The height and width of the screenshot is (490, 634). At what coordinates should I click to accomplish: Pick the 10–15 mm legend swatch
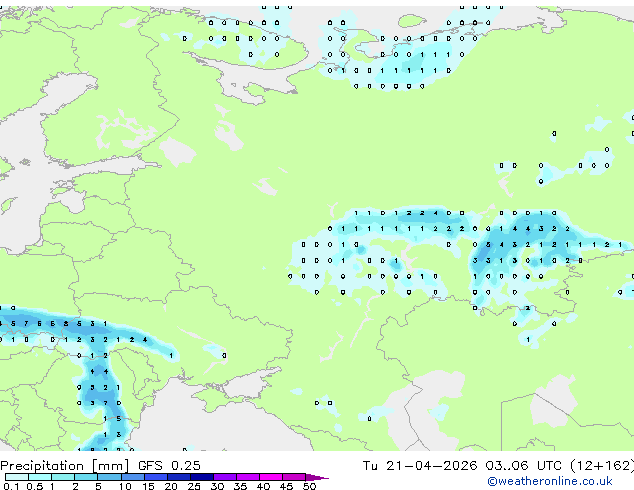click(x=132, y=477)
